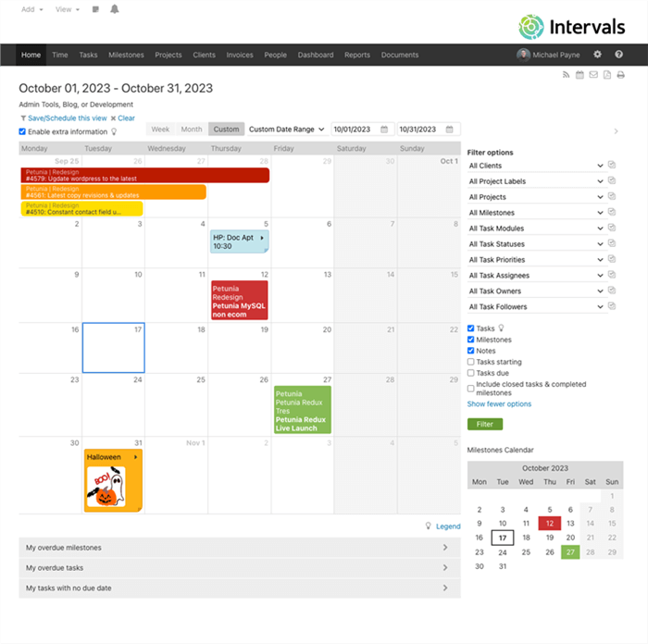Click the email envelope icon
The height and width of the screenshot is (644, 648).
pos(593,75)
